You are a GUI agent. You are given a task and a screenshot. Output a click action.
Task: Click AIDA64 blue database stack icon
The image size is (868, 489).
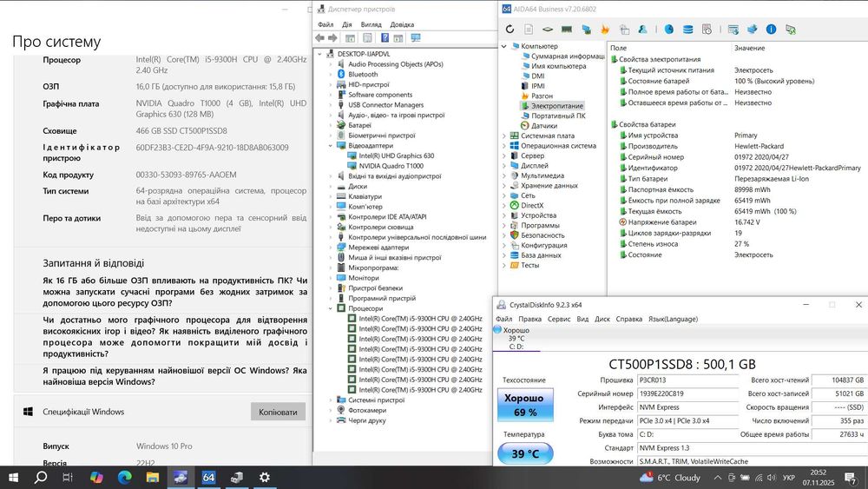point(687,30)
